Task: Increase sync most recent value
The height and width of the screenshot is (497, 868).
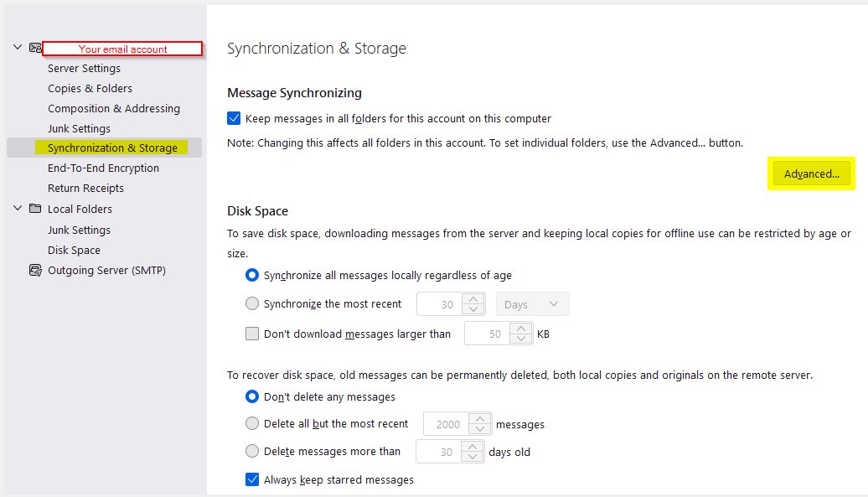Action: [x=473, y=298]
